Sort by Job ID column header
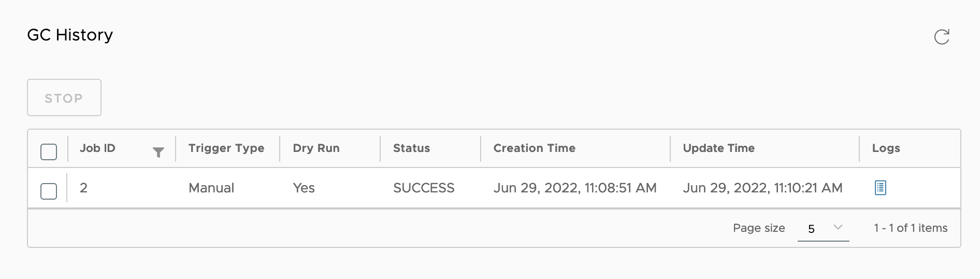Screen dimensions: 980x279 pos(97,148)
